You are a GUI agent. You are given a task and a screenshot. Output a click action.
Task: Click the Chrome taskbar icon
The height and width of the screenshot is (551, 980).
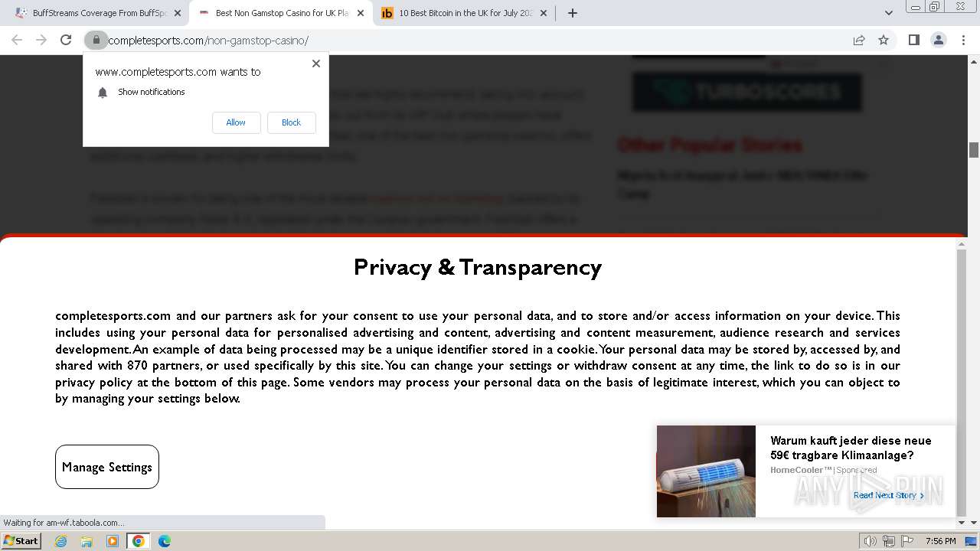pos(138,541)
